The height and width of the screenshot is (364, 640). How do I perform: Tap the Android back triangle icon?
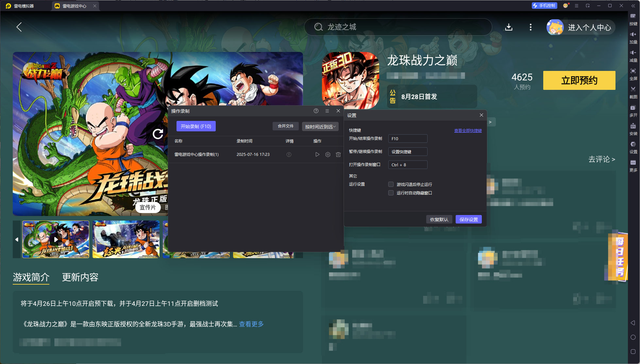[x=633, y=323]
